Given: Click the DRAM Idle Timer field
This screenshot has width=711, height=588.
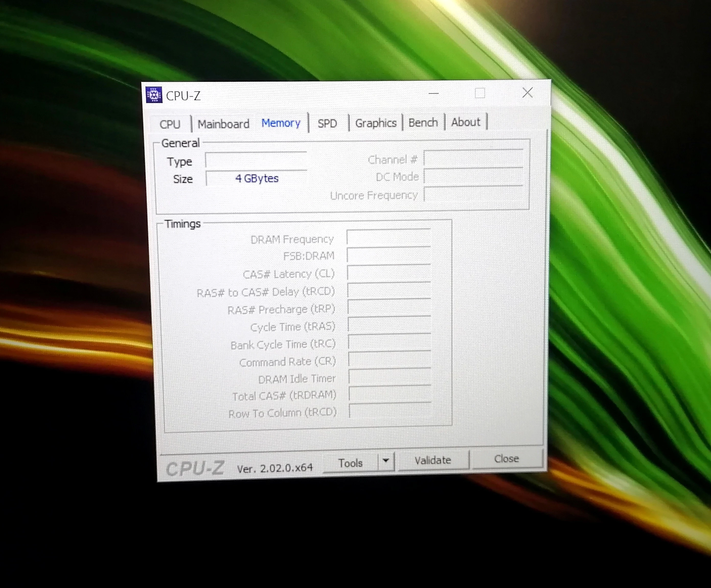Looking at the screenshot, I should point(390,377).
